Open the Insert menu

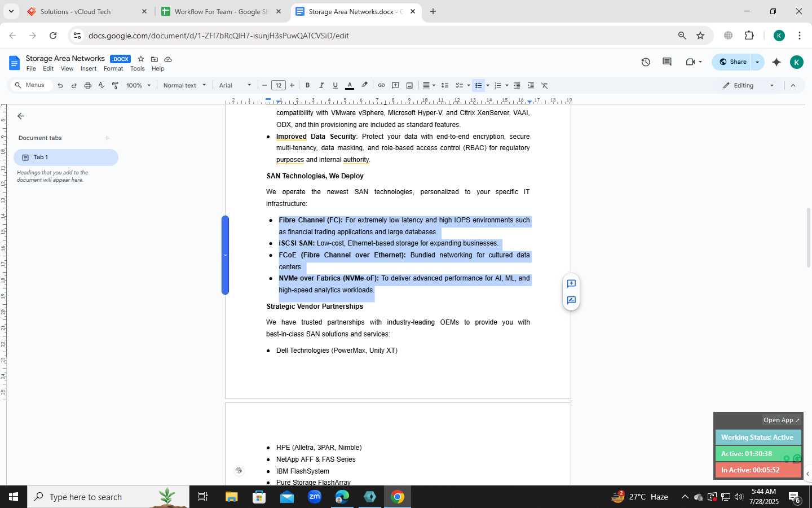tap(89, 69)
